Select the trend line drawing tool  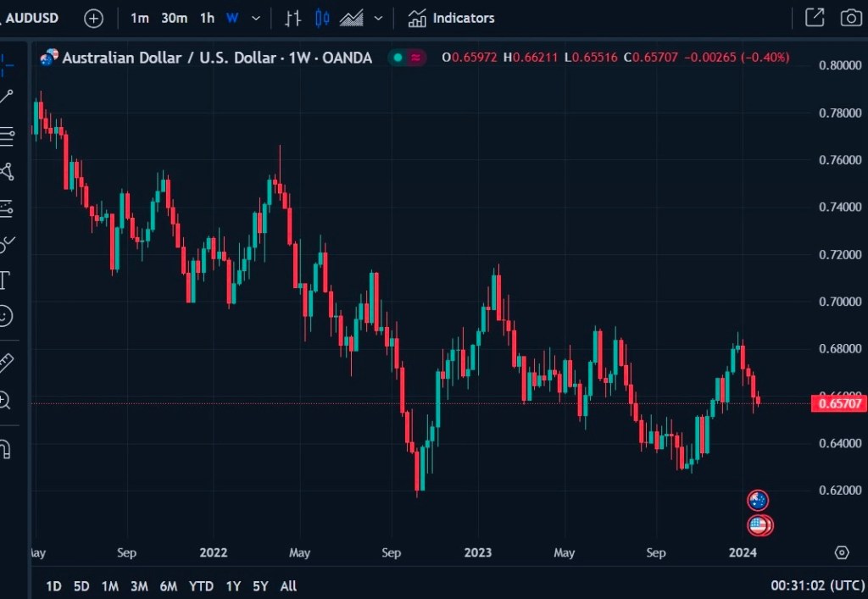pos(7,97)
